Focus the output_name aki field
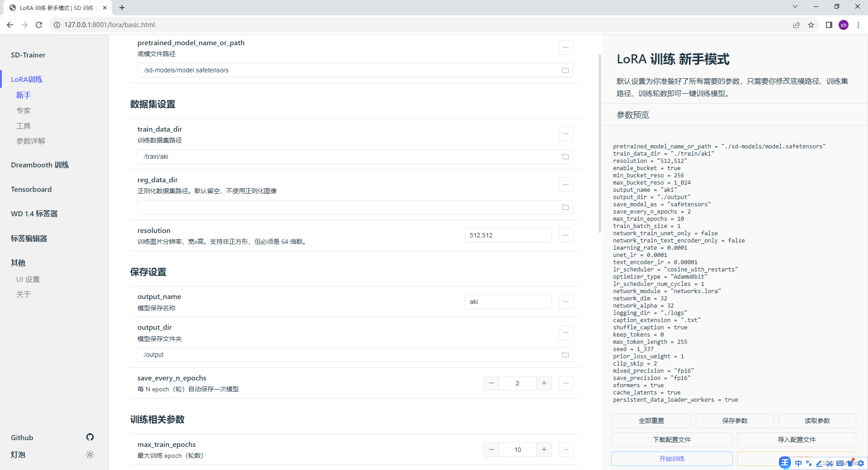 pyautogui.click(x=508, y=302)
